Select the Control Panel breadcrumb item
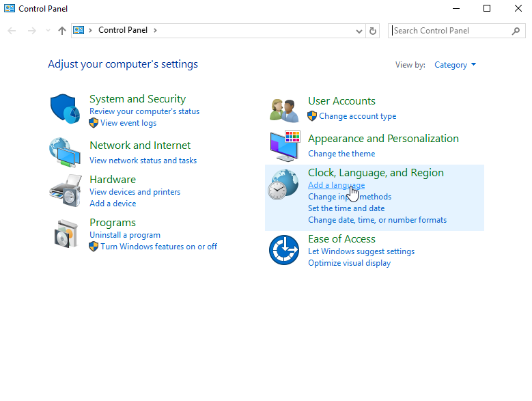 (x=123, y=30)
